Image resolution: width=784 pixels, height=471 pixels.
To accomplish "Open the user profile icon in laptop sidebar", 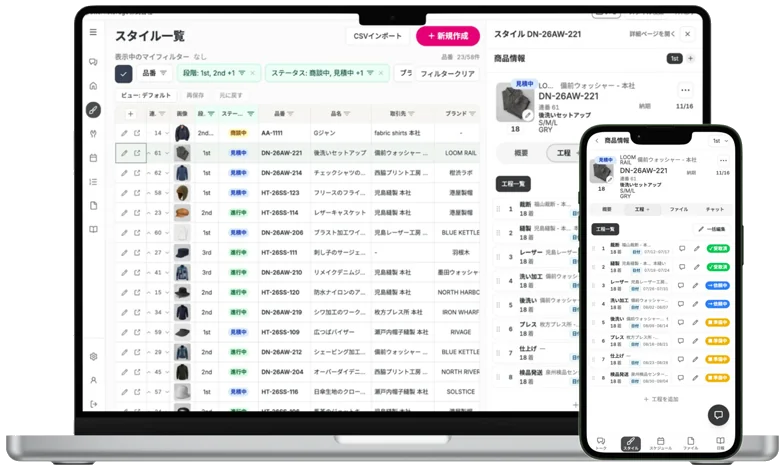I will pos(94,380).
